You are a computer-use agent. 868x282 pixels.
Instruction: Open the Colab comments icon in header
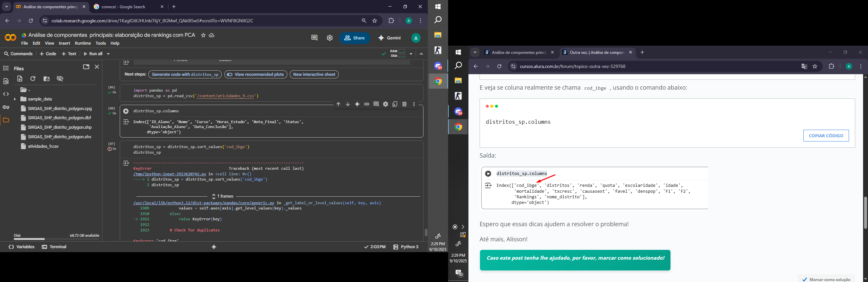(314, 38)
